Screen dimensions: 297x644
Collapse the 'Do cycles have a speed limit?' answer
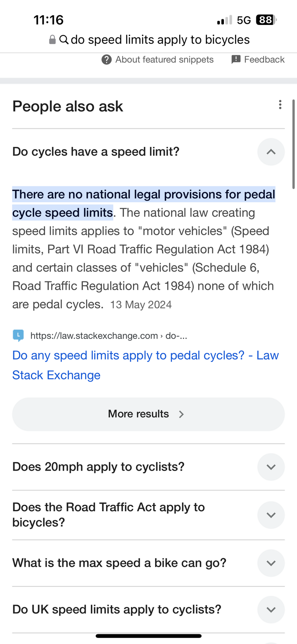tap(271, 152)
